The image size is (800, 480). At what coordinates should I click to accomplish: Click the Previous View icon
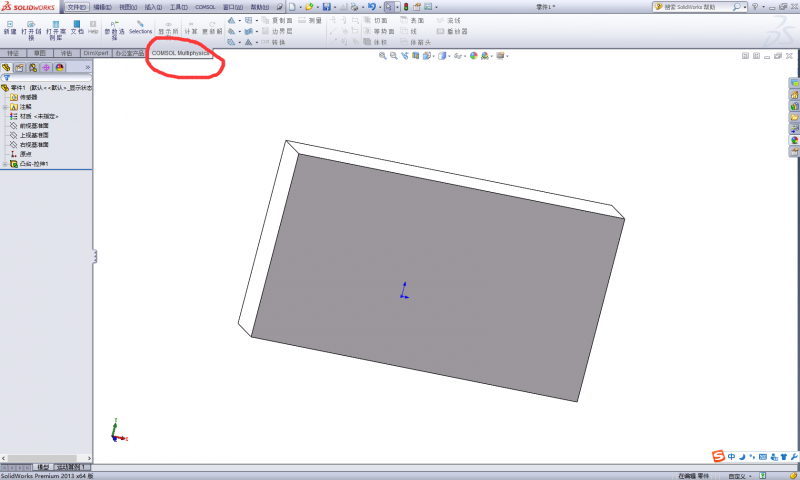click(x=405, y=56)
